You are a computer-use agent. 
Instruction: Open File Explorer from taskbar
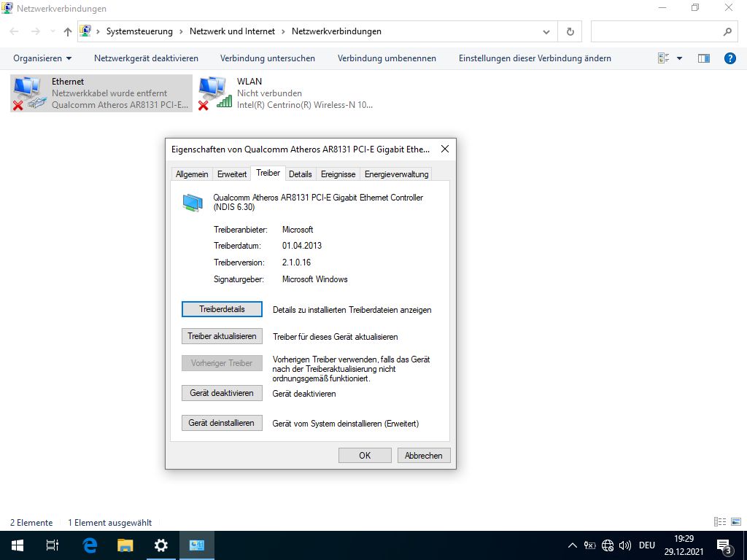tap(125, 545)
